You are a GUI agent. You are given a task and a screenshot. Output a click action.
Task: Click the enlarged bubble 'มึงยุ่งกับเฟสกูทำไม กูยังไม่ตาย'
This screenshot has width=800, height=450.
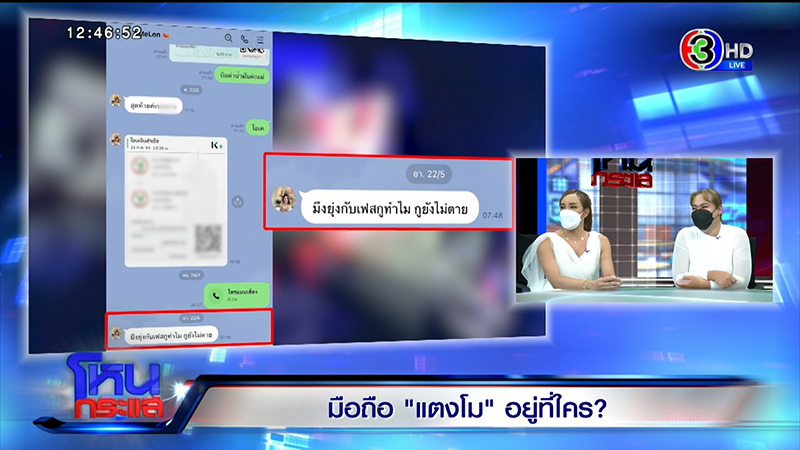390,208
